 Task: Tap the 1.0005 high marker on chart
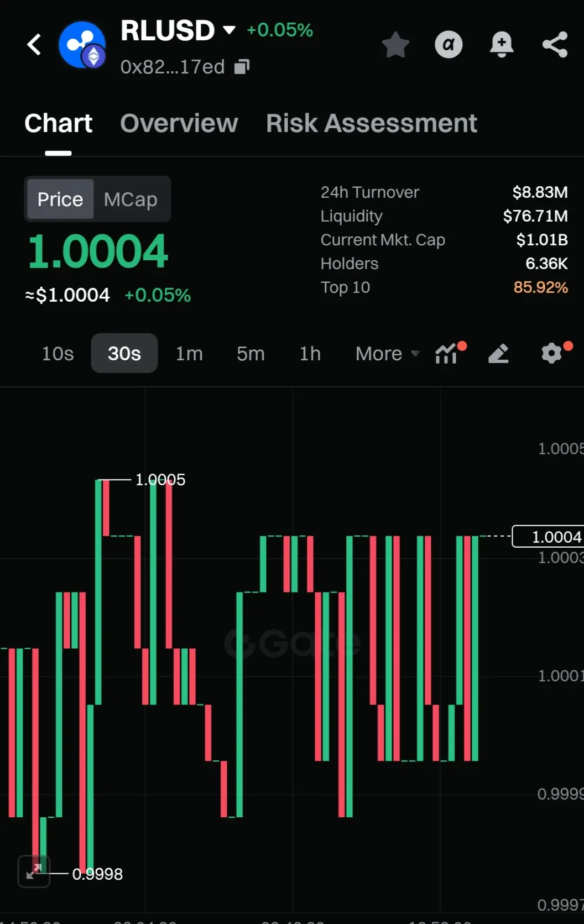point(160,480)
